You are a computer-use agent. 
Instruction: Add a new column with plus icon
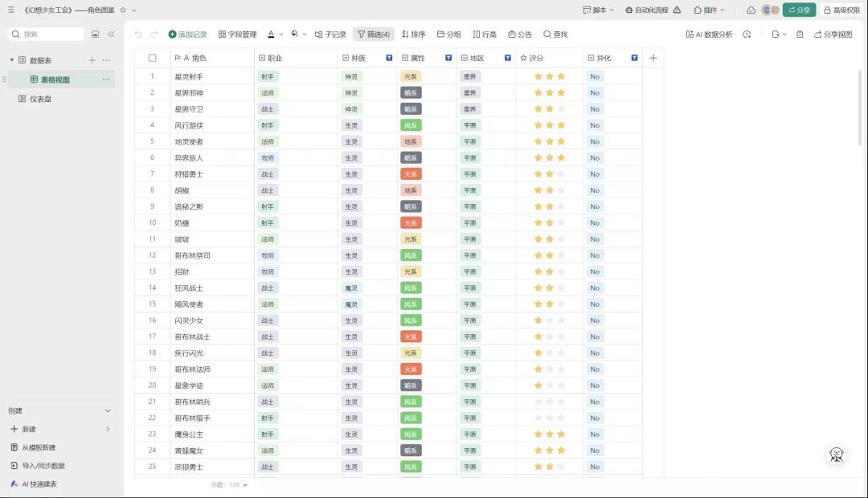(x=653, y=58)
